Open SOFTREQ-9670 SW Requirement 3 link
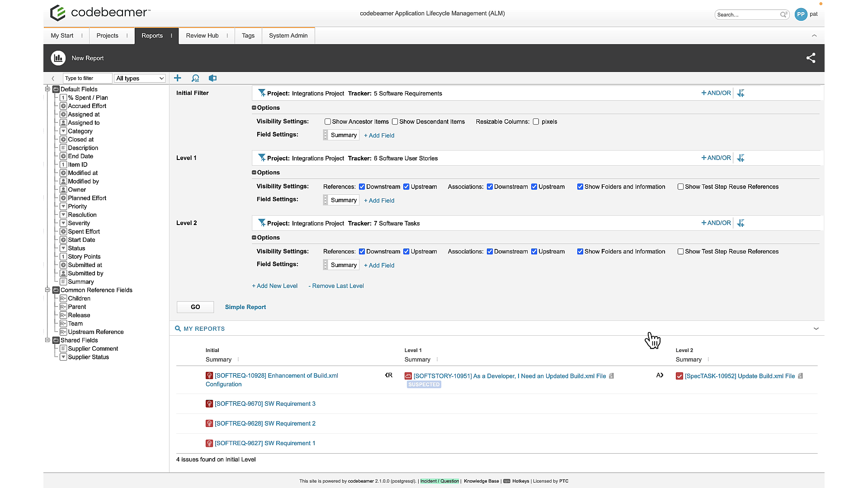The image size is (868, 488). pos(265,404)
